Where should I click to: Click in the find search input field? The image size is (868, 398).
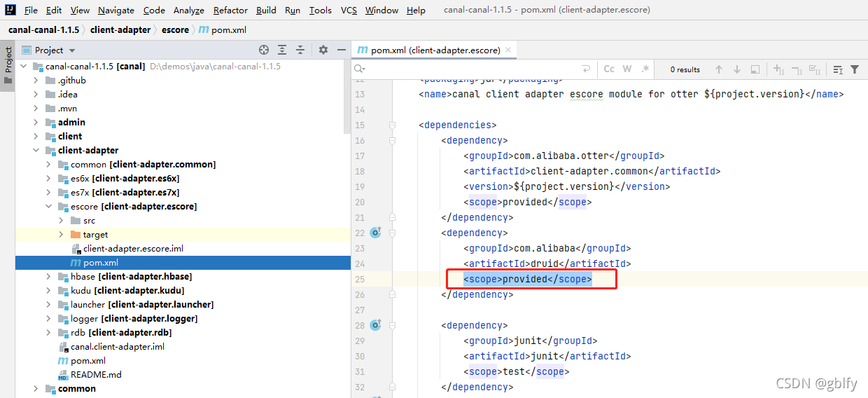pyautogui.click(x=472, y=69)
